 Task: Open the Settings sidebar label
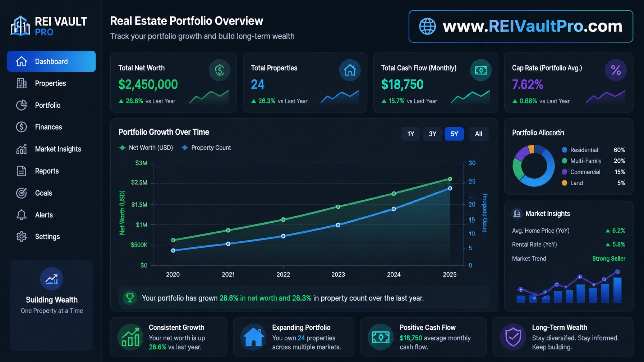point(47,237)
